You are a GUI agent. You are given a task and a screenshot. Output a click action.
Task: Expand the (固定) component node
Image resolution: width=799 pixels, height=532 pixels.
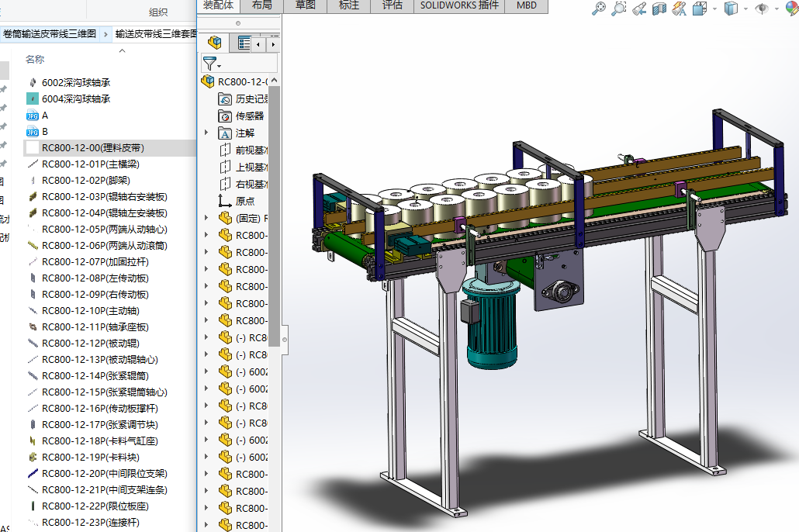[x=206, y=219]
